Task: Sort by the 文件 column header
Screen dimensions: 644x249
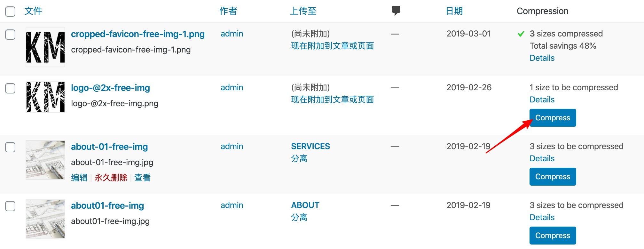Action: point(33,11)
